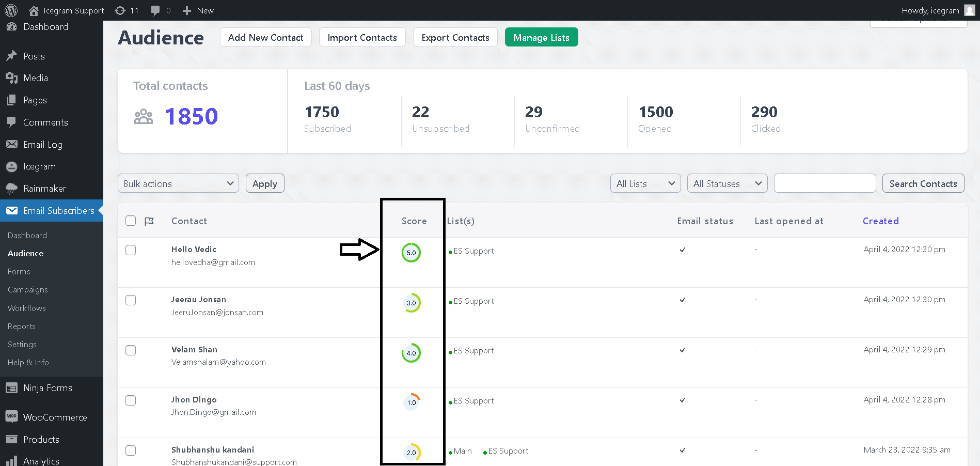Check the Jeerau Jonsan contact checkbox
This screenshot has width=980, height=466.
click(131, 300)
